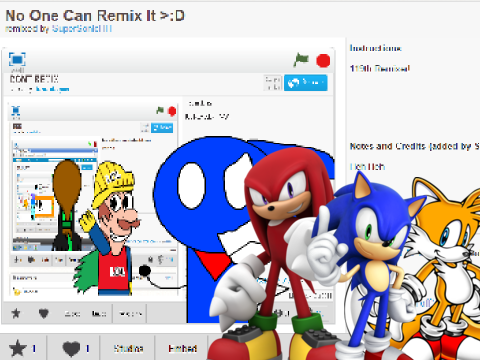Click the small red stop button in the nested project
This screenshot has width=480, height=360.
(172, 111)
